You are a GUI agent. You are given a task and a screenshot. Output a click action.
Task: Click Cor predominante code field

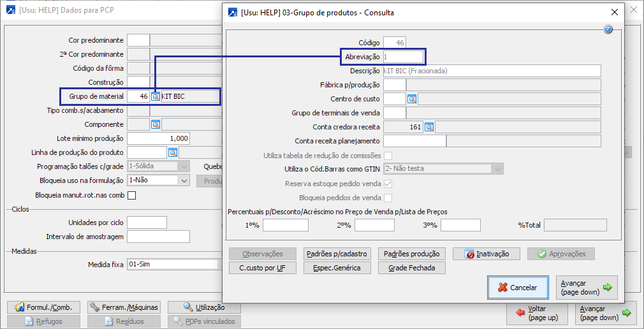pyautogui.click(x=138, y=40)
